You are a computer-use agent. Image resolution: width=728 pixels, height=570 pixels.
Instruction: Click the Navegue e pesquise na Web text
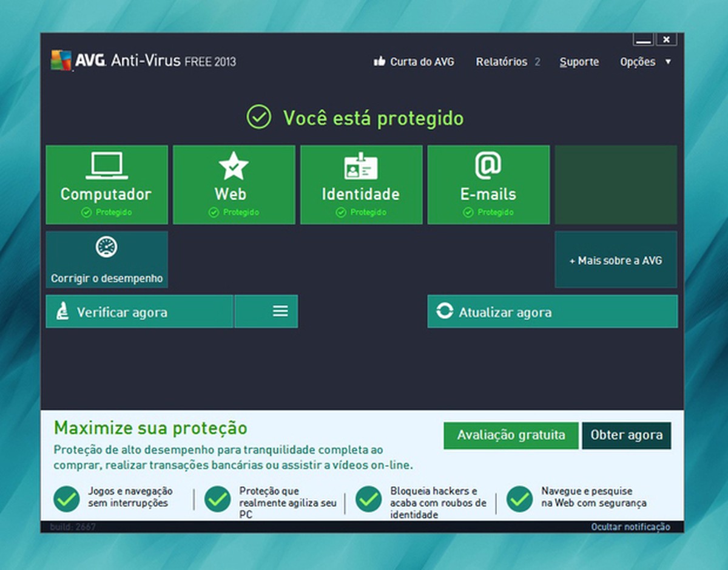tap(594, 497)
